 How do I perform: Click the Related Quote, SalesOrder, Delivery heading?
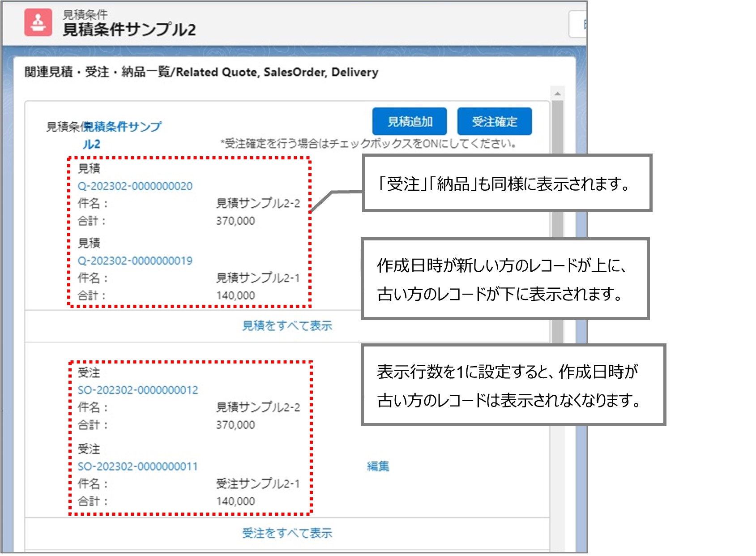click(x=201, y=72)
